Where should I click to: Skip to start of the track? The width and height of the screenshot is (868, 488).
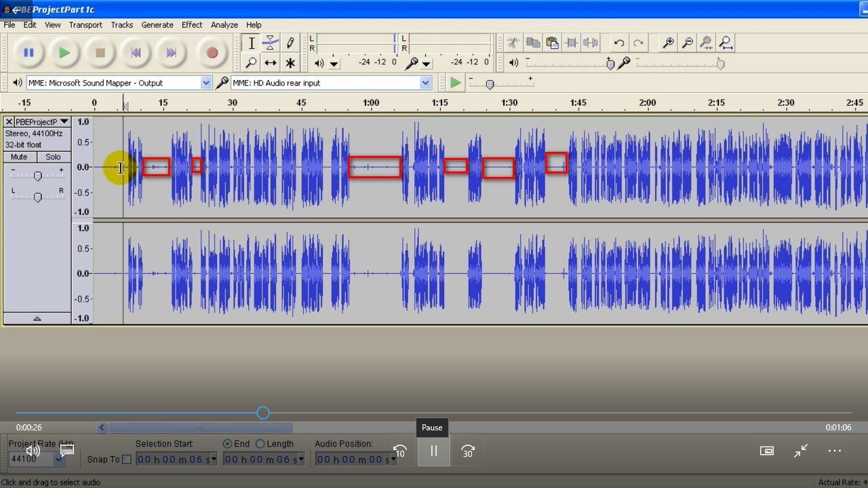(x=136, y=52)
